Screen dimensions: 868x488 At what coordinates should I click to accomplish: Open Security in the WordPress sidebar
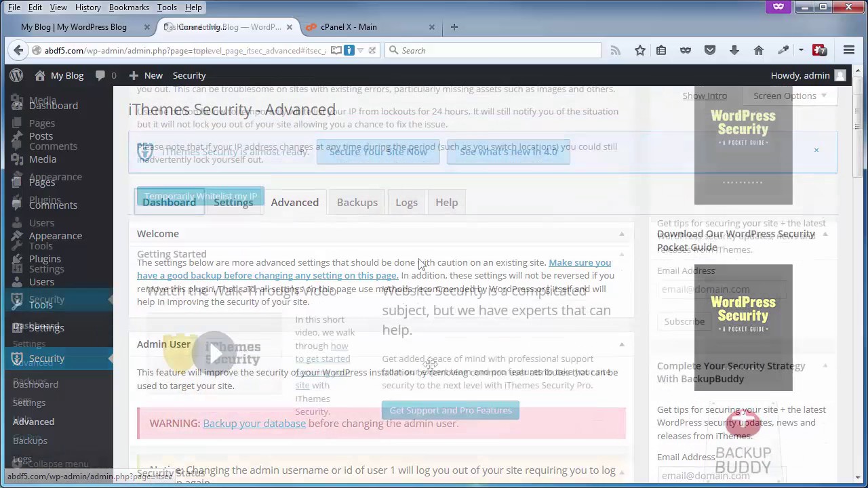click(47, 359)
